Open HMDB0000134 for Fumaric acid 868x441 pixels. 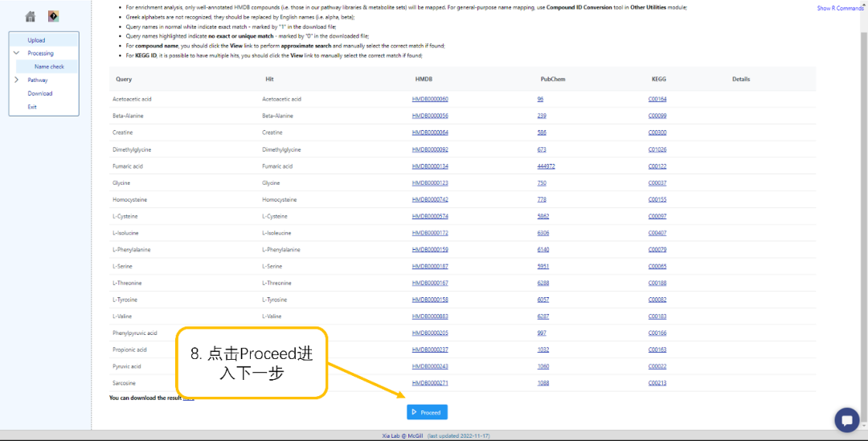(x=430, y=166)
